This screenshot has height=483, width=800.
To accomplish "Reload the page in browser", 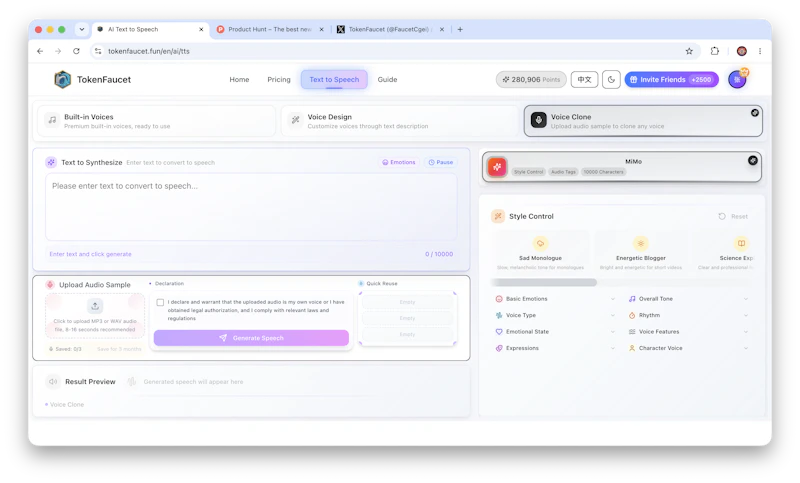I will pyautogui.click(x=76, y=51).
